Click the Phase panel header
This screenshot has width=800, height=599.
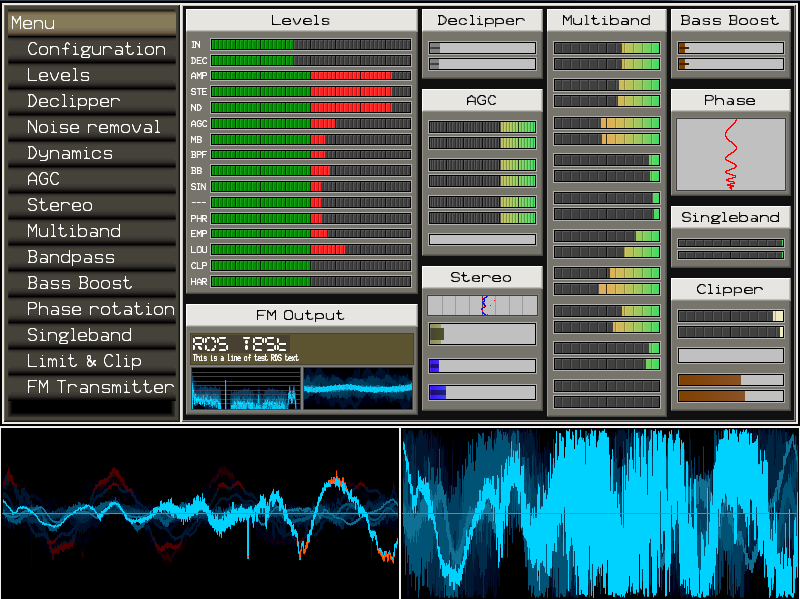[x=730, y=101]
